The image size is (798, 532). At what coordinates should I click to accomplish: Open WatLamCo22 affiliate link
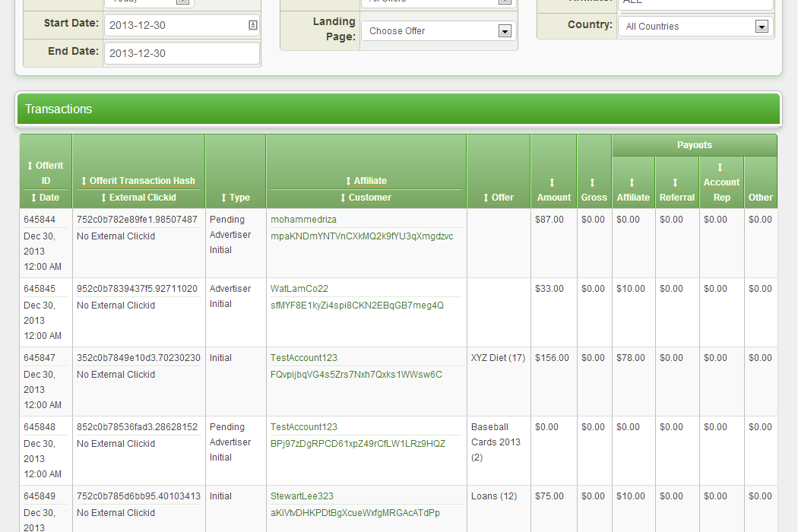[x=299, y=289]
